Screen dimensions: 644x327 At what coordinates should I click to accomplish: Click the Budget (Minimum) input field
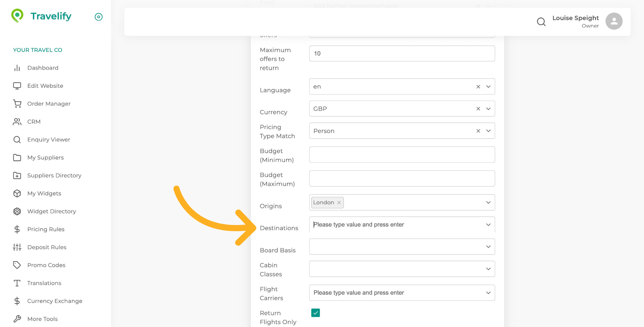[x=402, y=155]
